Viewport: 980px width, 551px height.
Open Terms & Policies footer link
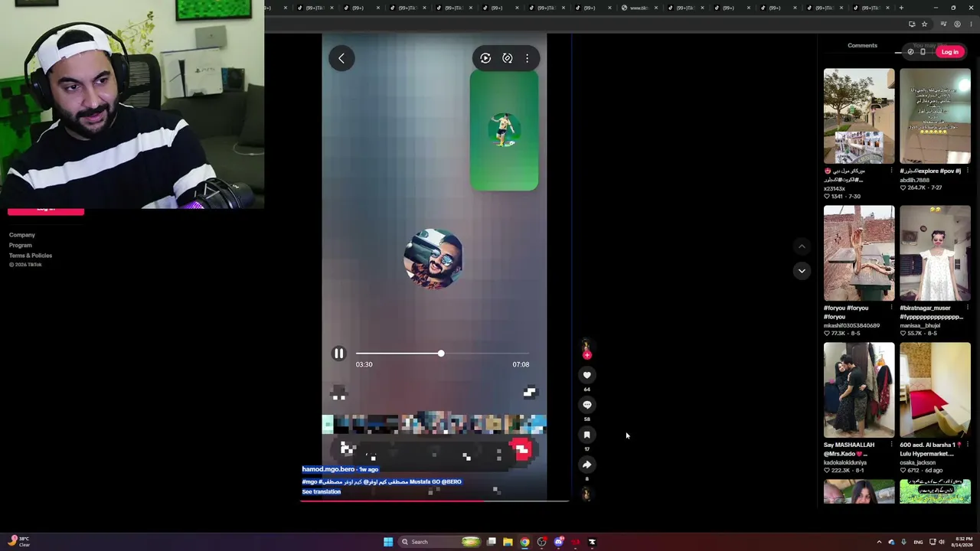[31, 256]
